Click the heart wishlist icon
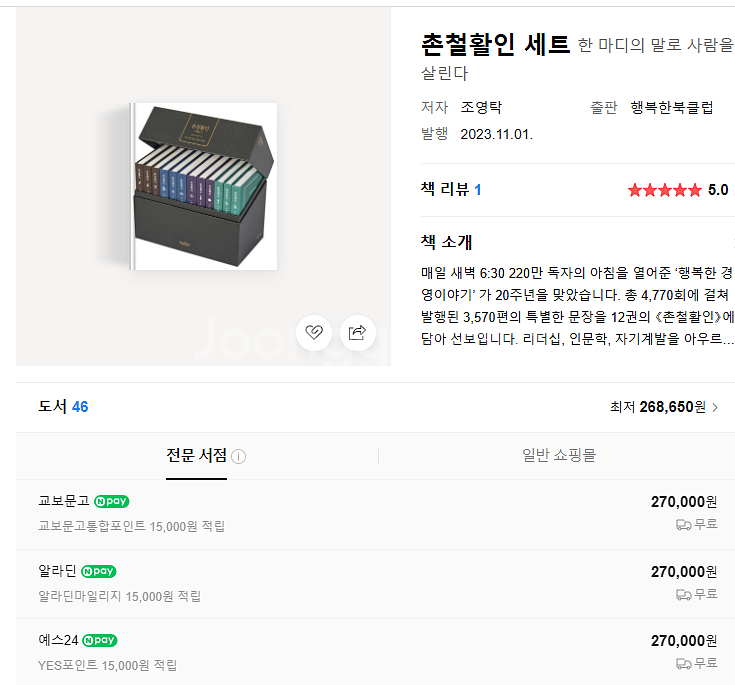This screenshot has height=685, width=735. click(x=314, y=332)
